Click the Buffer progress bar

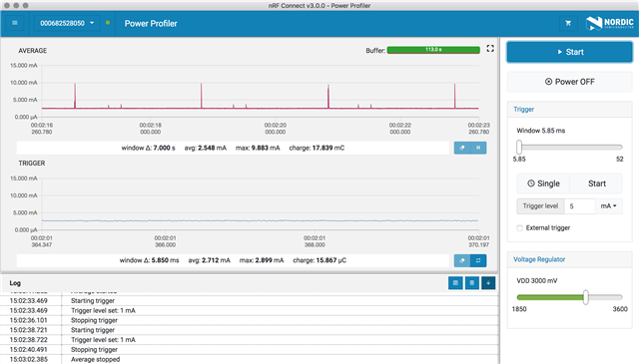click(433, 50)
